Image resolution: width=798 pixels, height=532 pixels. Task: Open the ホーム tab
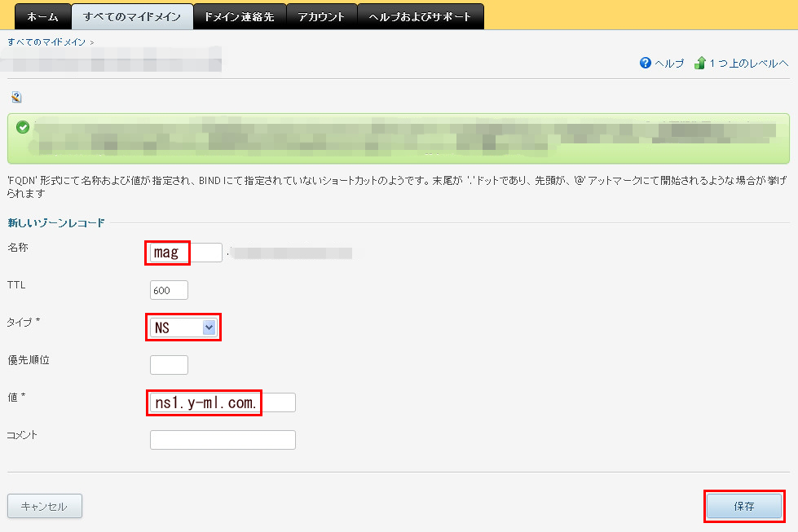pos(42,17)
